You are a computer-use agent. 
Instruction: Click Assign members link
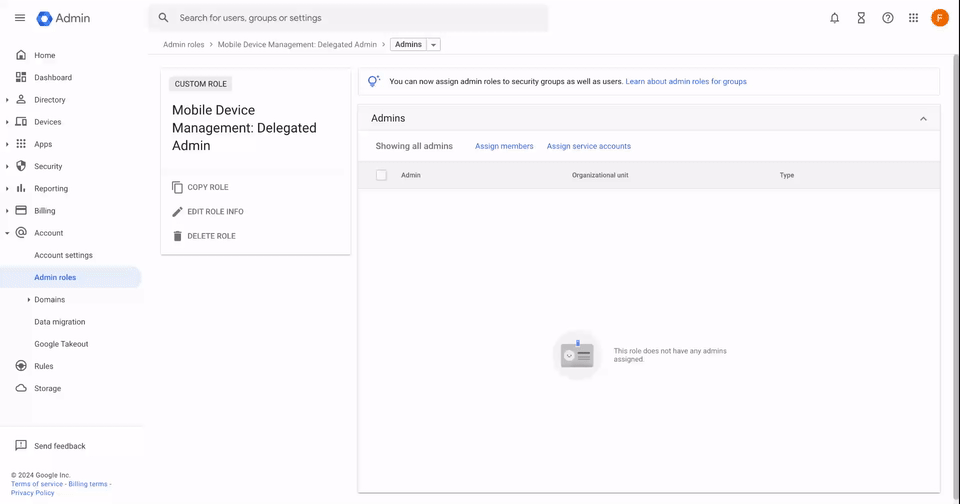[x=504, y=146]
